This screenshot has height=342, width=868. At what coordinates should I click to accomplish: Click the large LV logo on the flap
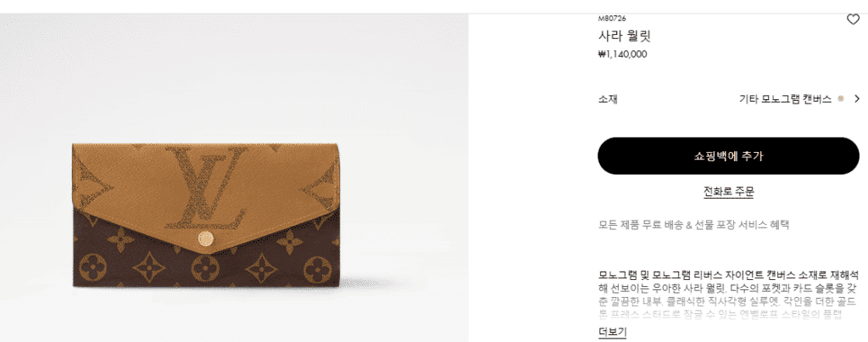206,188
